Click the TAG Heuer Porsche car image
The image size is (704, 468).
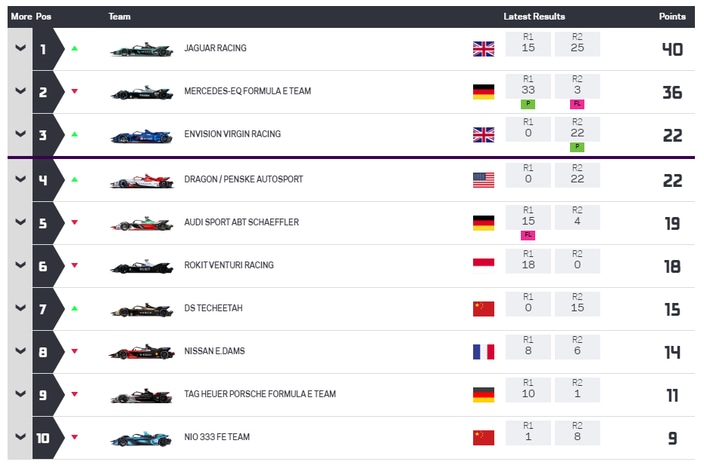pyautogui.click(x=141, y=396)
